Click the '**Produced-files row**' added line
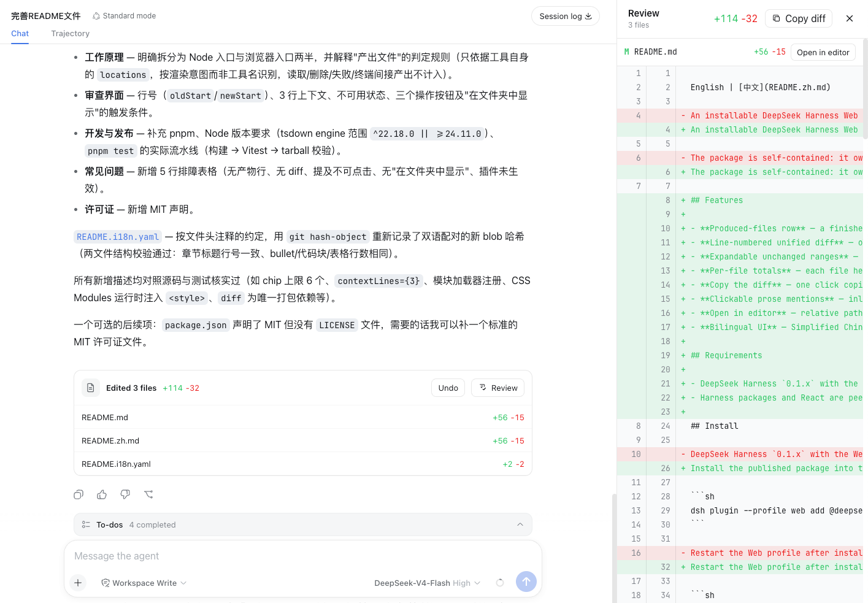Viewport: 868px width, 603px height. (740, 229)
